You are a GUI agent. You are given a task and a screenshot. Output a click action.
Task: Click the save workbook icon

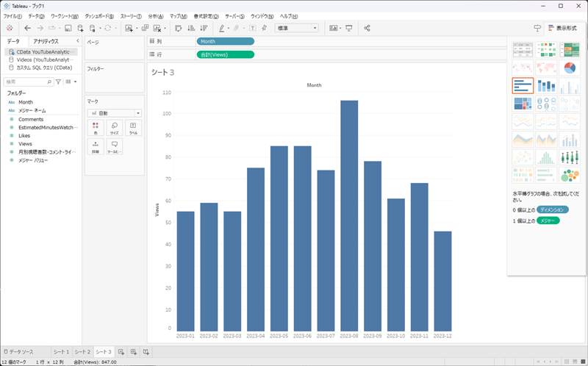coord(68,28)
